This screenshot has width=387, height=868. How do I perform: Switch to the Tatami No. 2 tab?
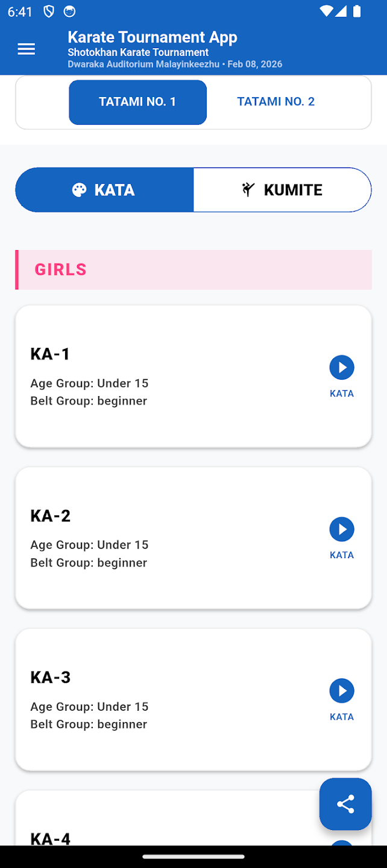point(275,102)
